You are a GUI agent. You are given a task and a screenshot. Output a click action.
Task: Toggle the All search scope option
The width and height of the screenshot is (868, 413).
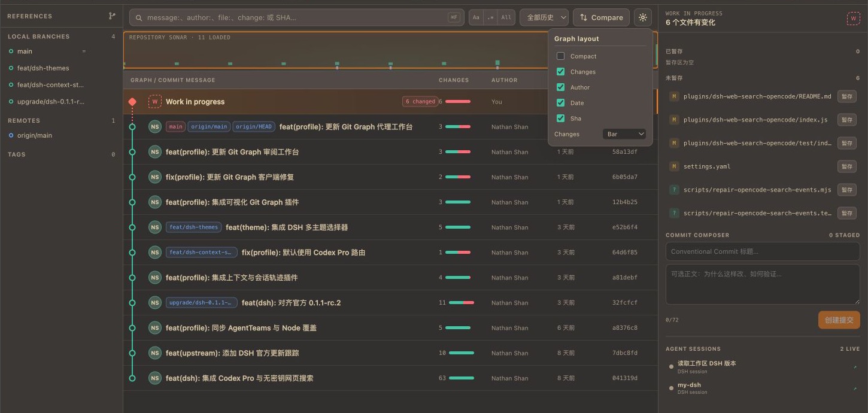[506, 17]
